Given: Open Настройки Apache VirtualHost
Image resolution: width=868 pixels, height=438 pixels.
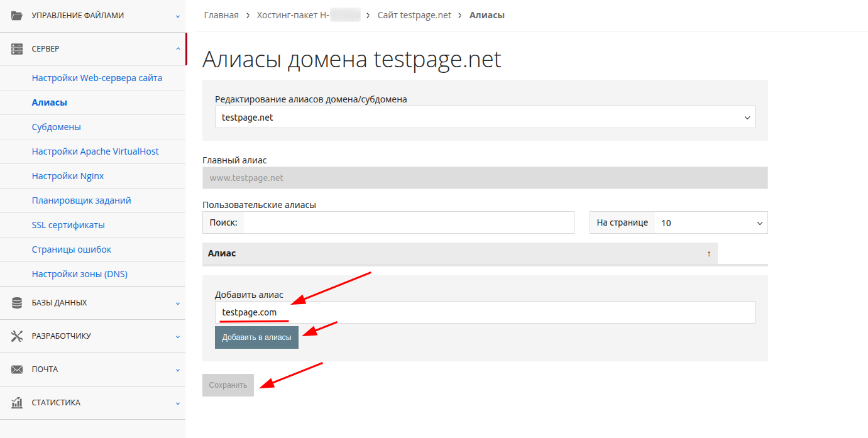Looking at the screenshot, I should (95, 151).
